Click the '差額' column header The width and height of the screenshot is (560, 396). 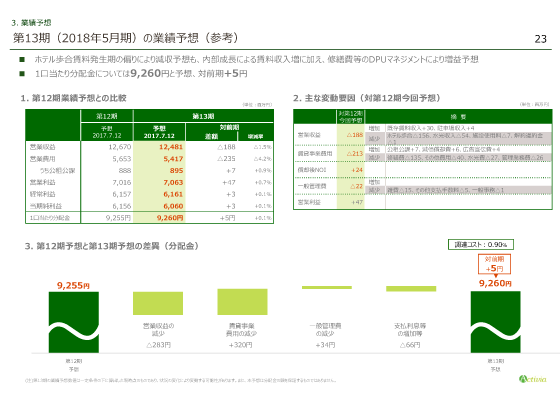[x=211, y=136]
